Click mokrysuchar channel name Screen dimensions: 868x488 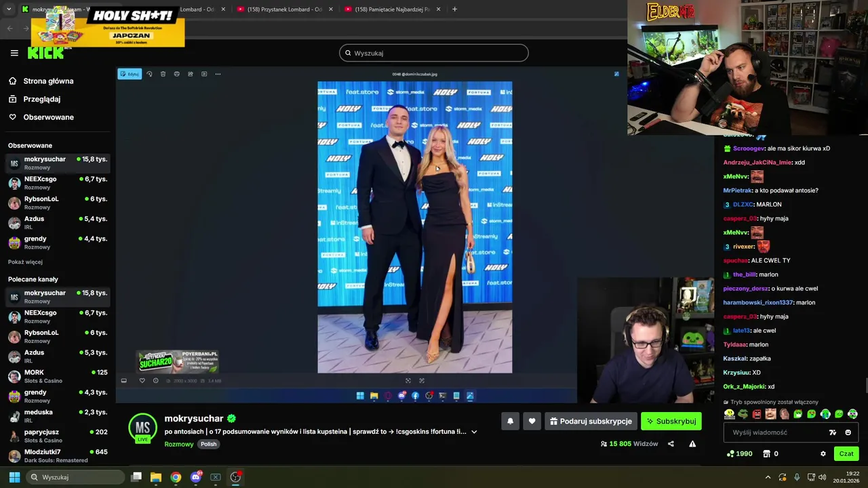tap(194, 419)
